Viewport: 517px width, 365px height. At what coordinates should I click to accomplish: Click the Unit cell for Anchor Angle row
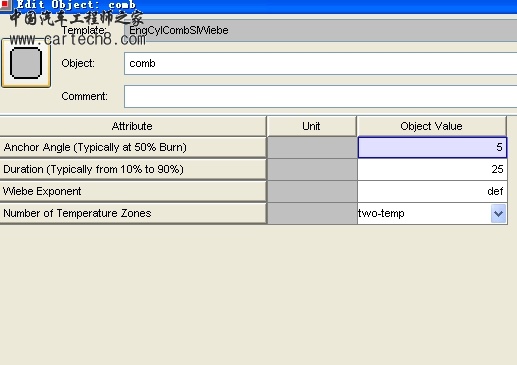[x=312, y=147]
